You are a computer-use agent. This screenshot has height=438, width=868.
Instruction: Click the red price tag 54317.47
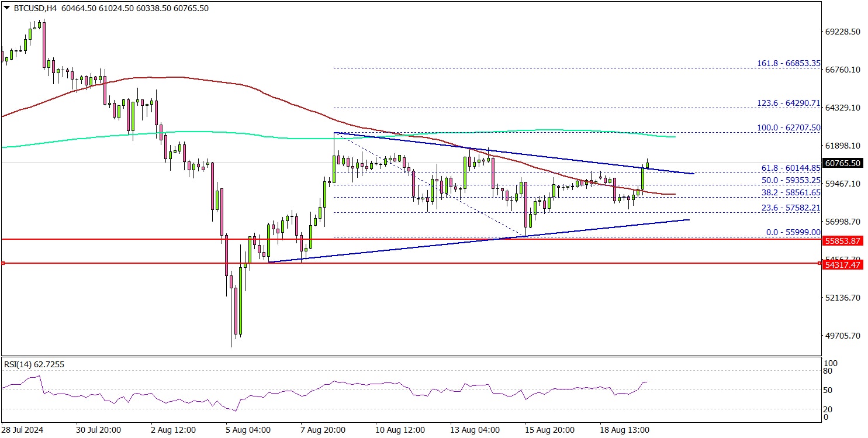click(843, 265)
